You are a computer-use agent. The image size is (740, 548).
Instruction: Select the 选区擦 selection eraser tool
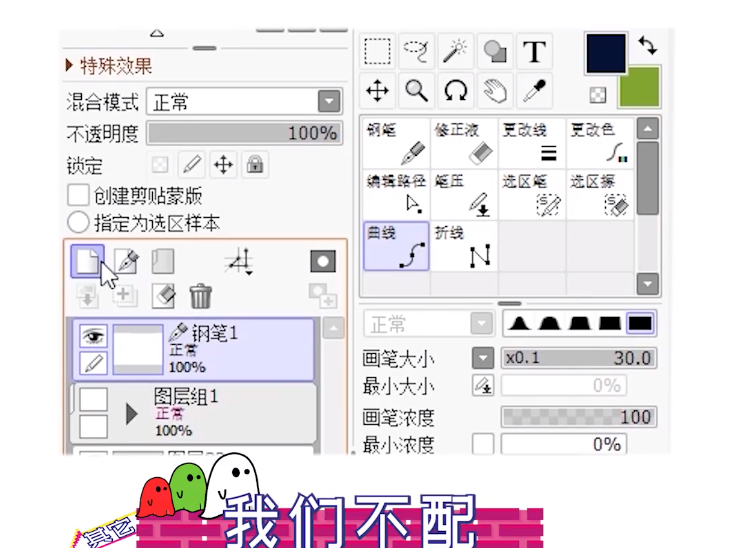coord(600,195)
